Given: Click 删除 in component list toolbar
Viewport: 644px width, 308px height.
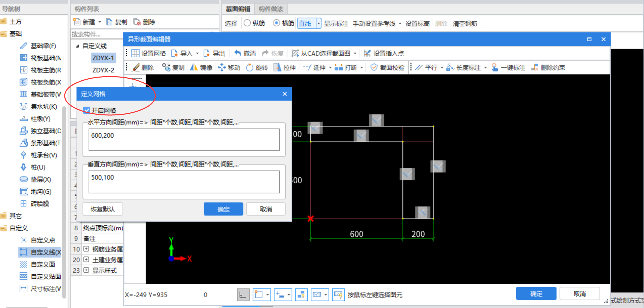Looking at the screenshot, I should click(144, 22).
